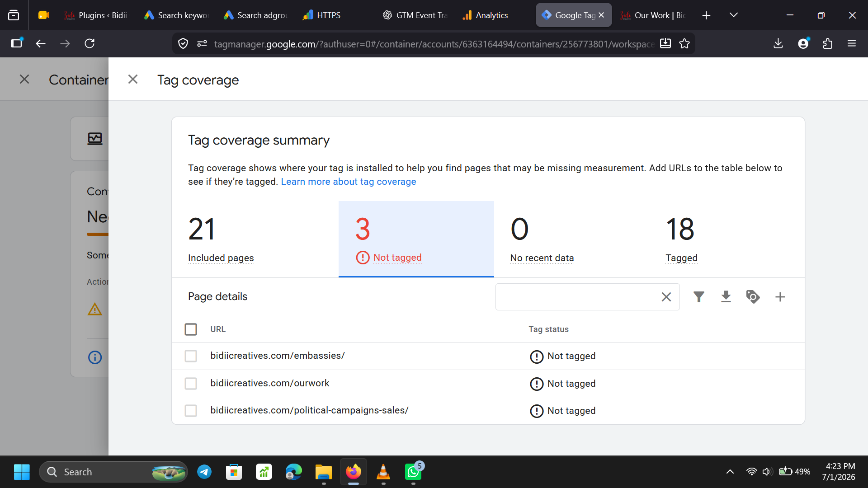Download the page details list
868x488 pixels.
coord(726,297)
